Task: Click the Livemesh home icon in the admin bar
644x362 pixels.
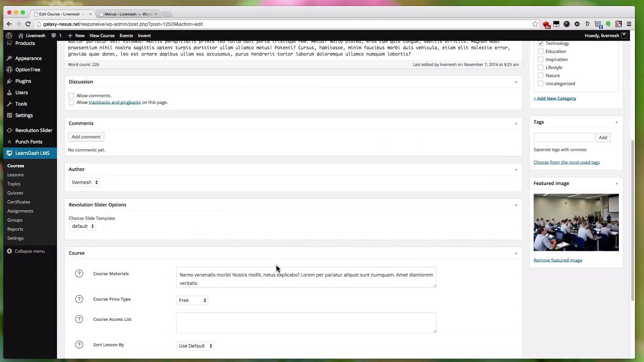Action: tap(21, 36)
